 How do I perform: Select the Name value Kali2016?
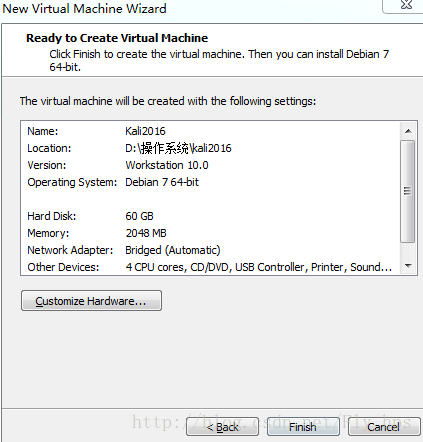(x=145, y=131)
